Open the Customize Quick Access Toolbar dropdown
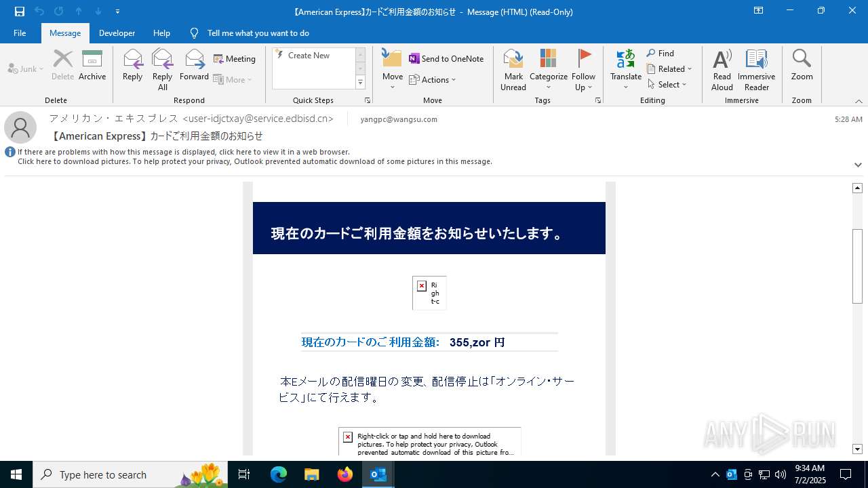868x488 pixels. tap(117, 12)
